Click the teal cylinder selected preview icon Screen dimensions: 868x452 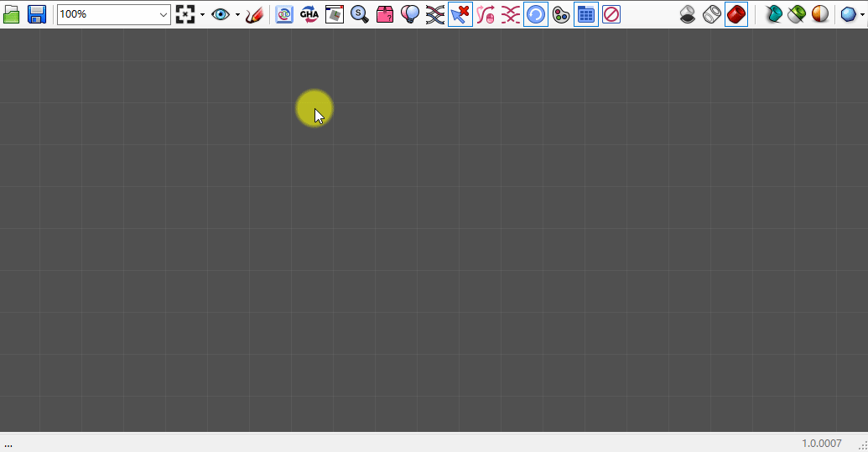(774, 14)
